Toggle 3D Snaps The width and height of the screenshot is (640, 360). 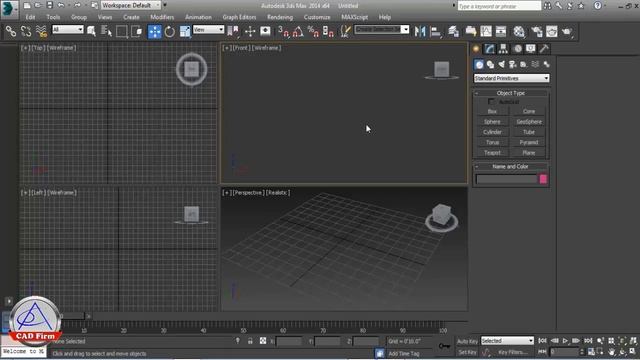pyautogui.click(x=283, y=31)
